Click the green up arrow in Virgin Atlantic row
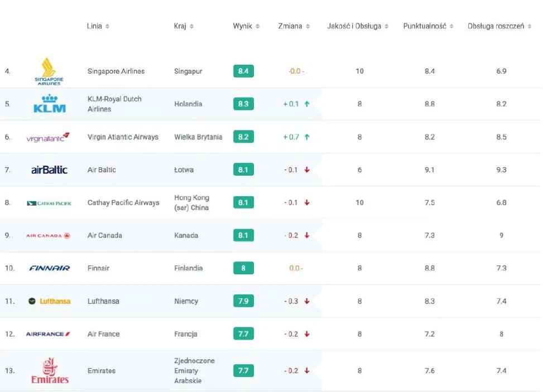The height and width of the screenshot is (392, 543). (307, 137)
